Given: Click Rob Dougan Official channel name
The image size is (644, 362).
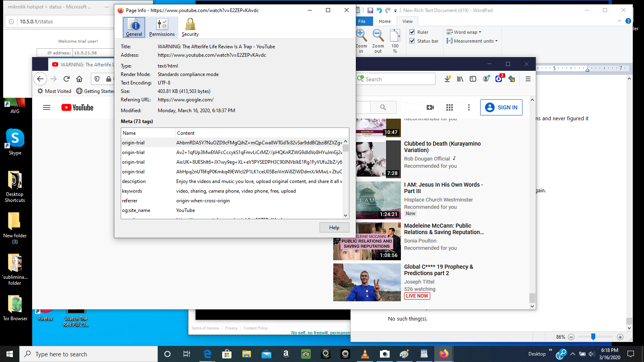Looking at the screenshot, I should [427, 159].
